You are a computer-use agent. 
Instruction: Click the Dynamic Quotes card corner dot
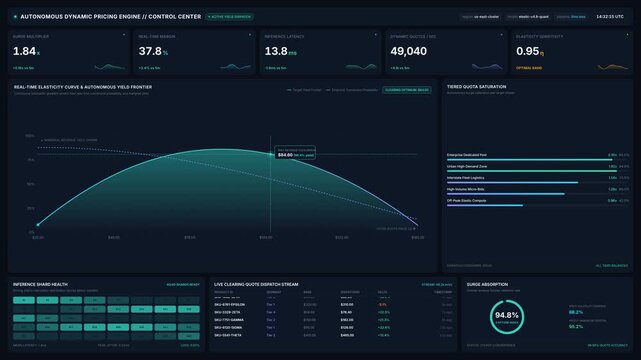[502, 35]
